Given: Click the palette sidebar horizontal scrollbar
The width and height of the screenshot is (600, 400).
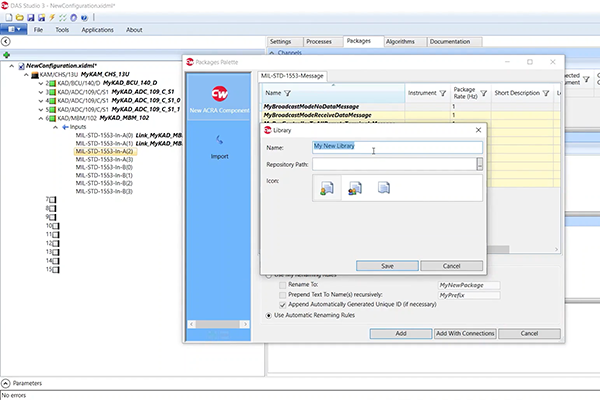Looking at the screenshot, I should pyautogui.click(x=218, y=324).
